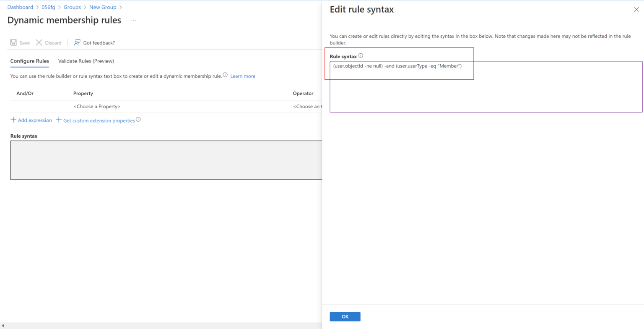644x329 pixels.
Task: Open the Learn more link
Action: point(242,76)
